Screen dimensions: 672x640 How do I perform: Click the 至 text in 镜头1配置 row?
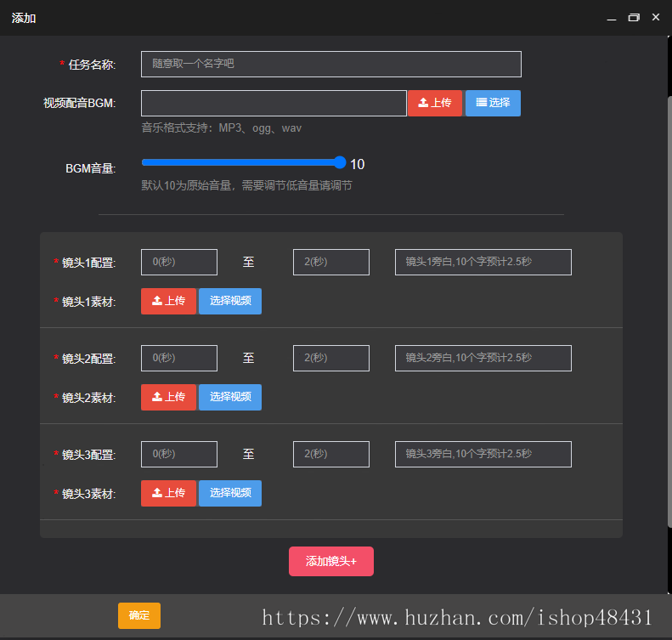coord(249,262)
